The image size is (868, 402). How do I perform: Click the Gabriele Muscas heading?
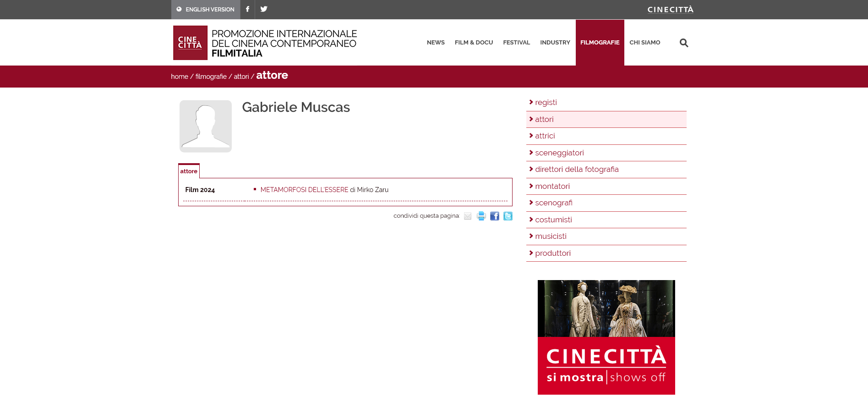point(296,107)
